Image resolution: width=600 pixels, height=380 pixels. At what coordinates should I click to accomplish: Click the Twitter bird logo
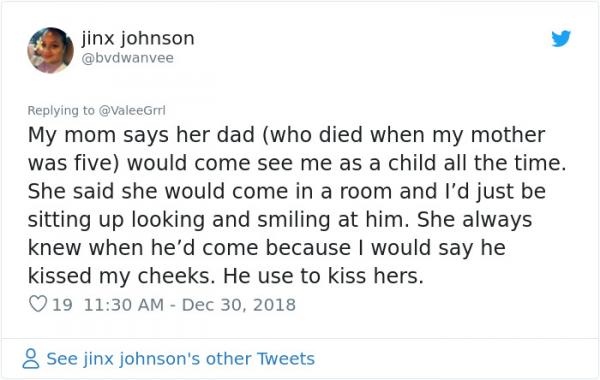[x=561, y=38]
